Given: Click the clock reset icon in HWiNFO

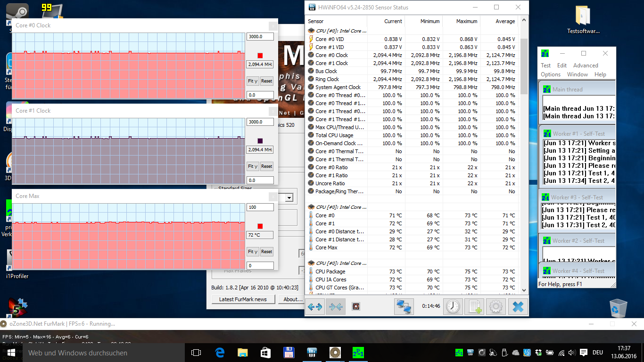Looking at the screenshot, I should pos(453,307).
